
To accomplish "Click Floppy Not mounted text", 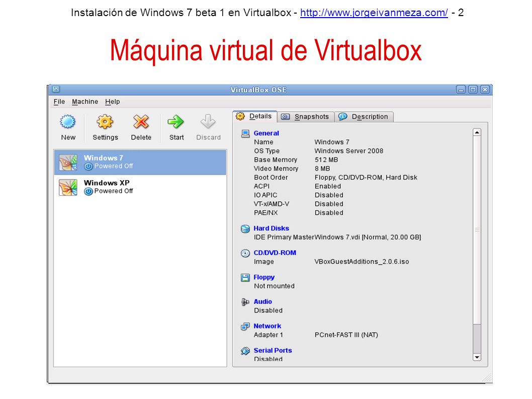I will (274, 286).
